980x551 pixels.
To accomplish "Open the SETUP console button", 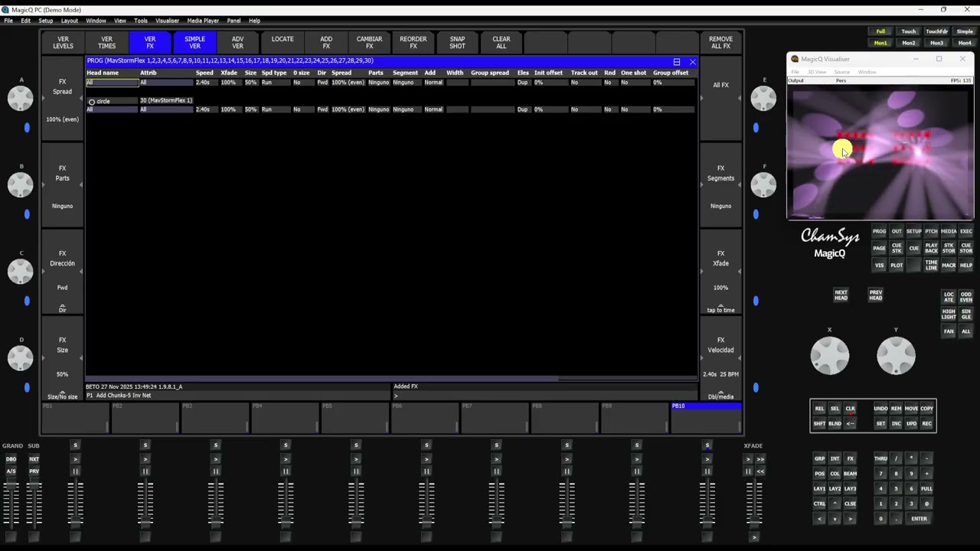I will [914, 231].
